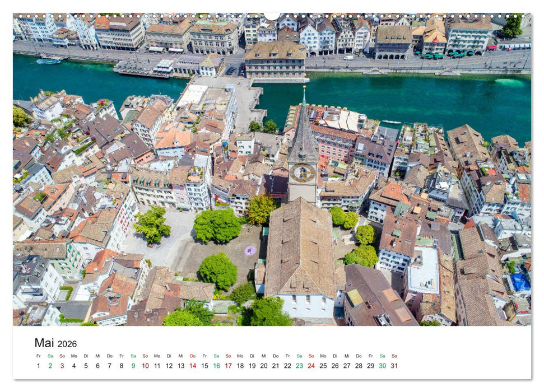This screenshot has height=392, width=544.
Task: Toggle the red So weekday header
Action: [63, 357]
